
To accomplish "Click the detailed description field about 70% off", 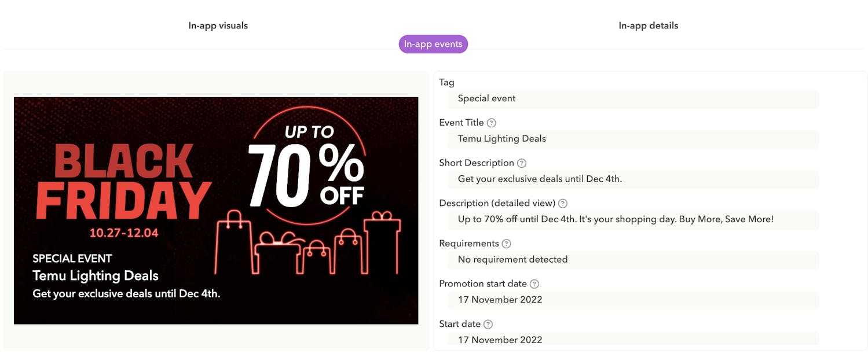I will 633,219.
